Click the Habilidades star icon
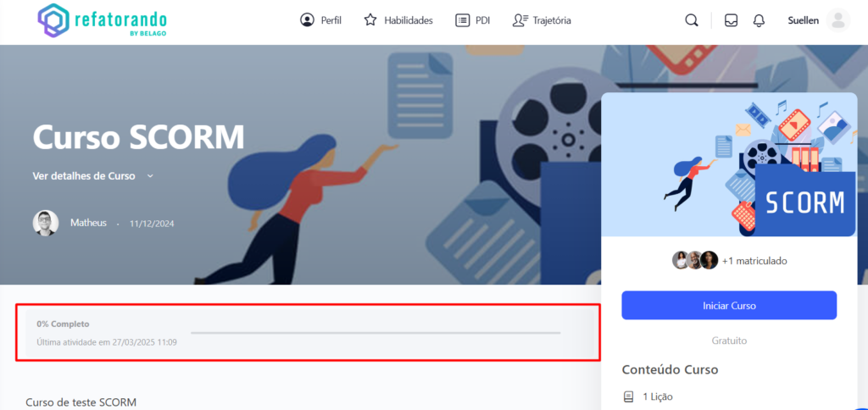Image resolution: width=868 pixels, height=410 pixels. tap(370, 20)
